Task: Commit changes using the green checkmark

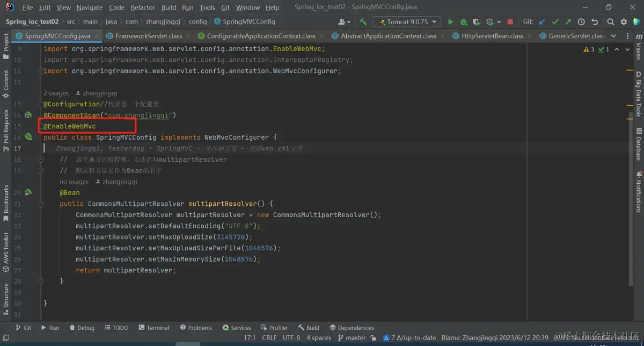Action: 555,22
